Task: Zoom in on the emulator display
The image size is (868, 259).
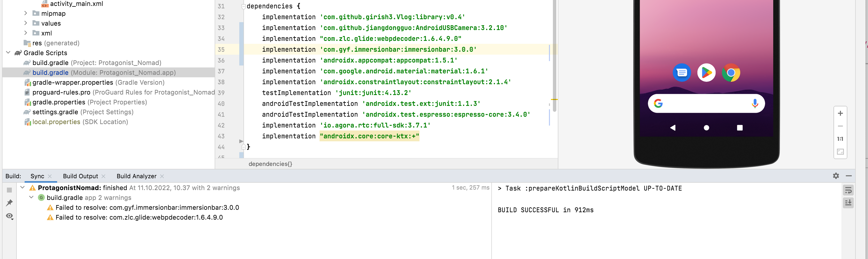Action: tap(840, 113)
